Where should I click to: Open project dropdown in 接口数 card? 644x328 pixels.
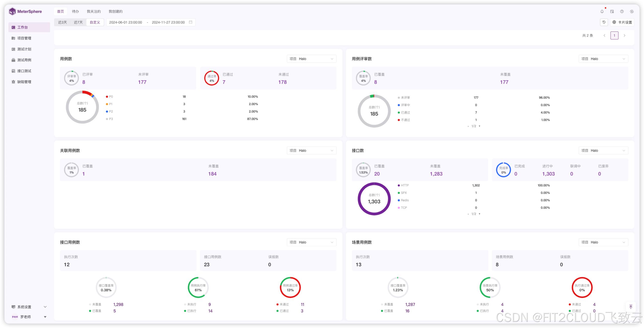pos(603,151)
